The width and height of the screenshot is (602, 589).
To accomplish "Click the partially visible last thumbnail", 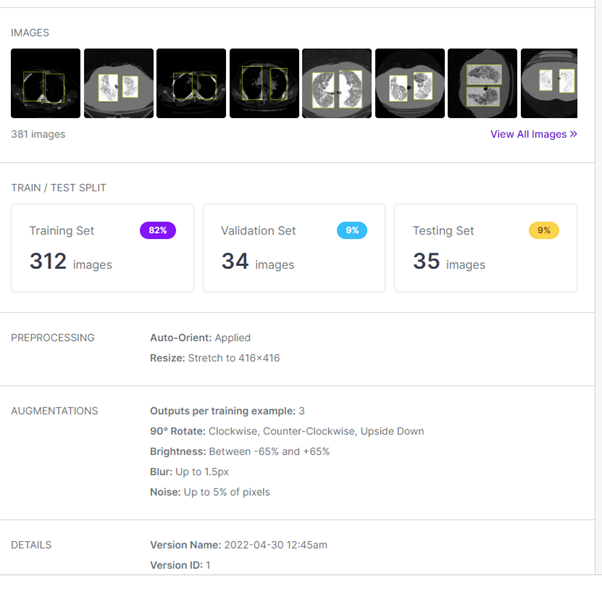I will (x=549, y=84).
